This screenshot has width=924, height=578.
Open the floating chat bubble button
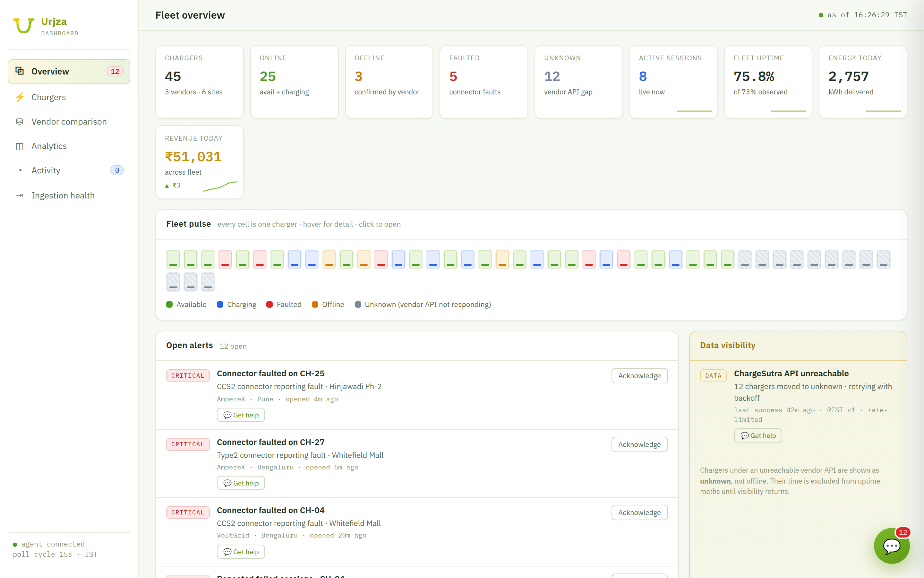pyautogui.click(x=892, y=546)
